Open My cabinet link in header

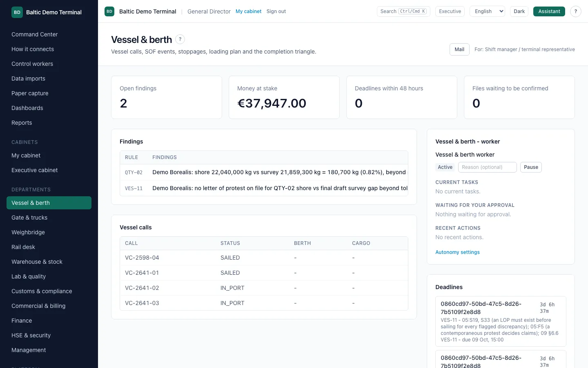[248, 11]
